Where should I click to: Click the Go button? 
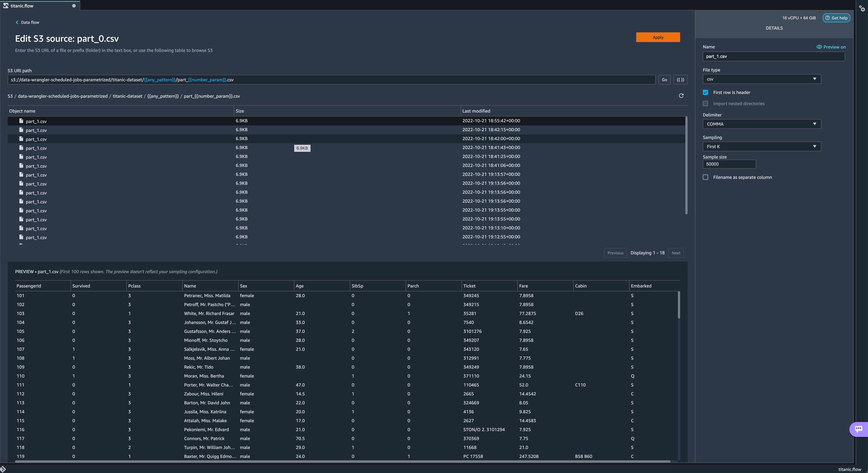click(664, 80)
